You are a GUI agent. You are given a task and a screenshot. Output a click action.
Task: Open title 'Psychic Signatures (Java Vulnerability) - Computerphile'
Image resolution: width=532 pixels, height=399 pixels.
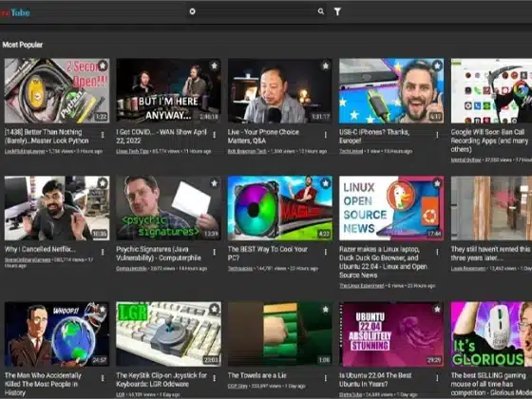[159, 254]
